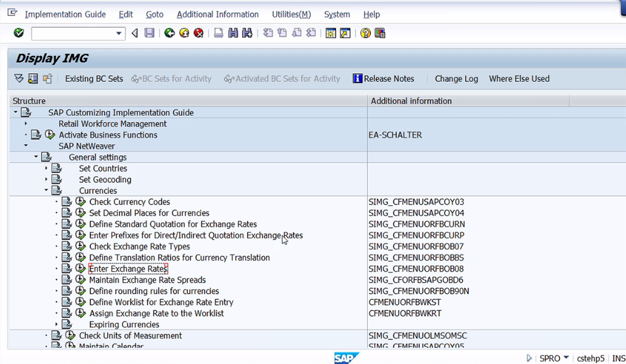Collapse the SAP Customizing Implementation Guide node
This screenshot has width=626, height=364.
point(15,112)
